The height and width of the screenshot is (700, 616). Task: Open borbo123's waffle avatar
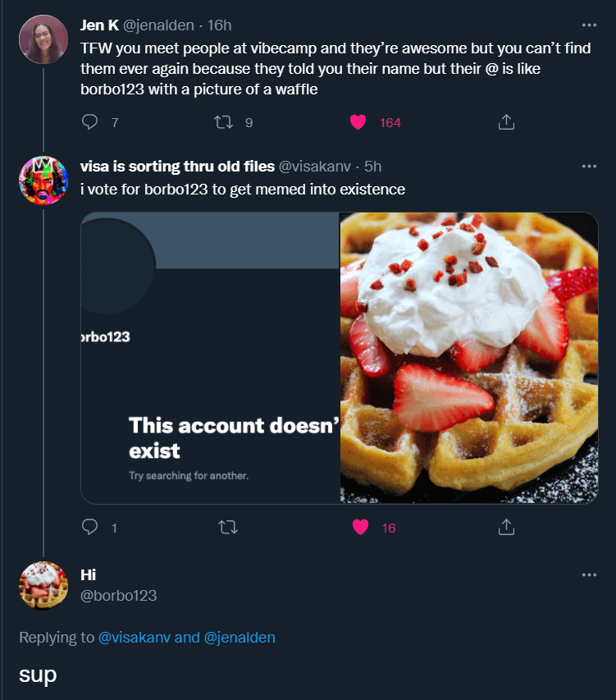pos(43,585)
